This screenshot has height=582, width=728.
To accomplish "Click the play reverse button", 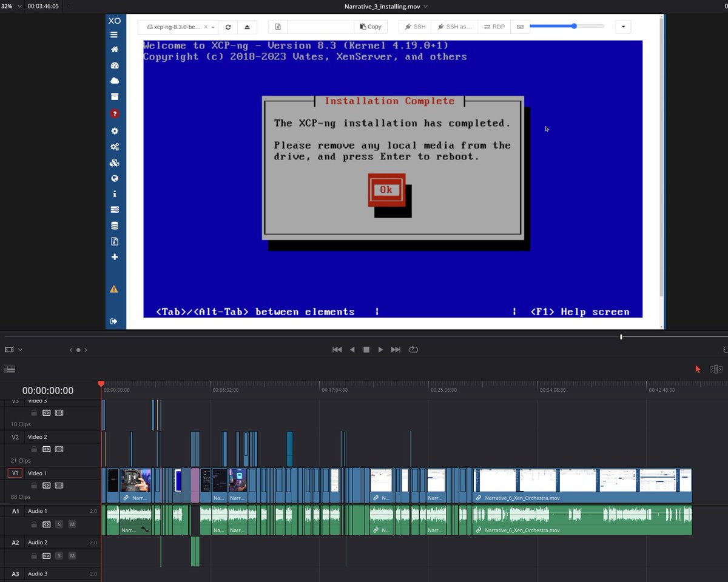I will tap(352, 350).
